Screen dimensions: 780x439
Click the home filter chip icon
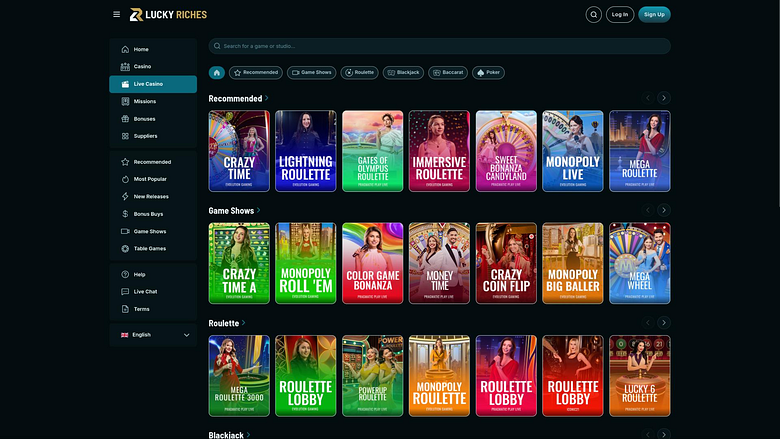pyautogui.click(x=216, y=73)
